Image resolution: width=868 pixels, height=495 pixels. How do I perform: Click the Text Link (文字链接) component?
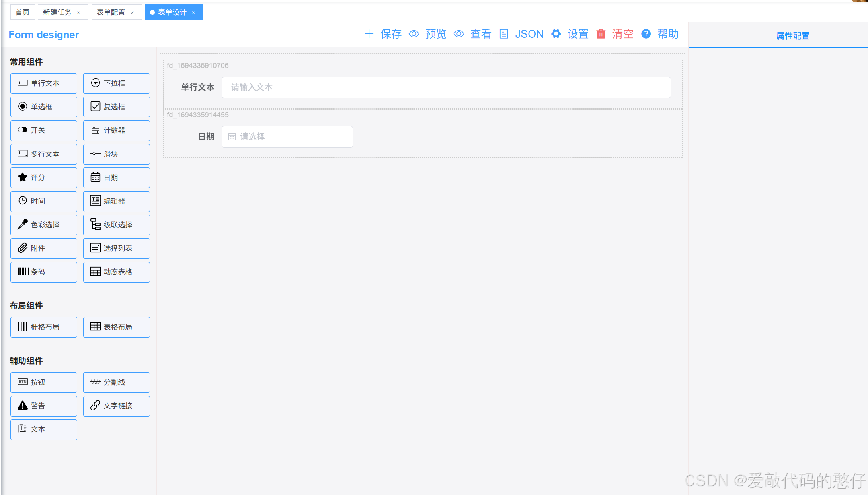click(116, 406)
